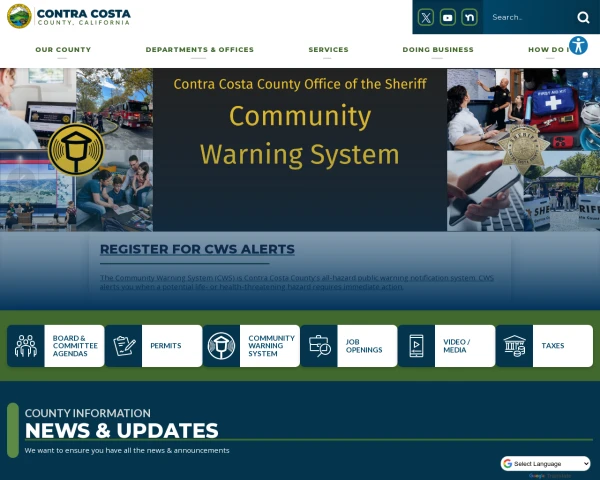600x480 pixels.
Task: Click the Community Warning System siren icon
Action: [221, 346]
